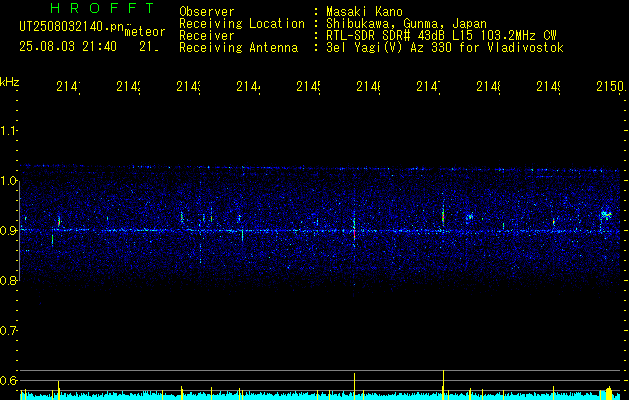Click the red meteor echo at 2146
This screenshot has height=400, width=629.
pyautogui.click(x=354, y=234)
